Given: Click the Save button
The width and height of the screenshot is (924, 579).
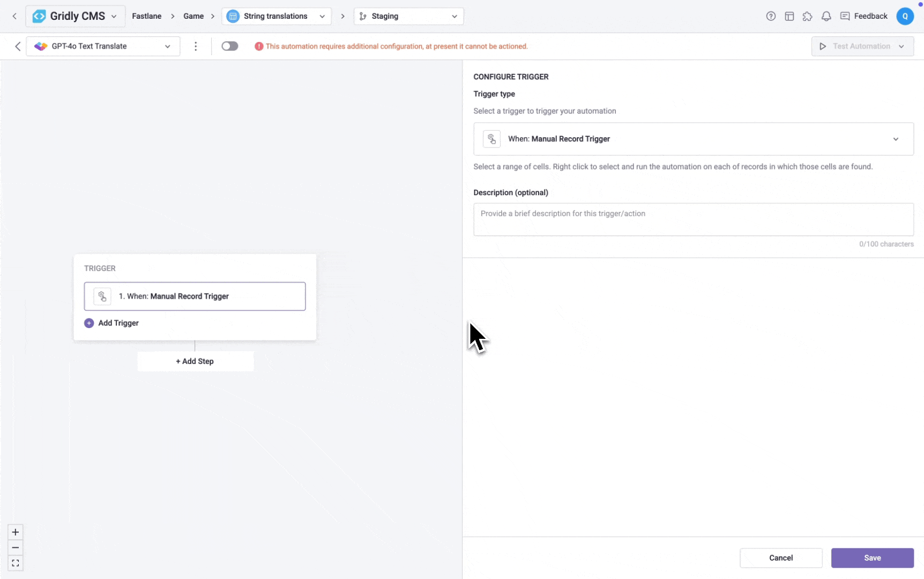Looking at the screenshot, I should (x=872, y=558).
